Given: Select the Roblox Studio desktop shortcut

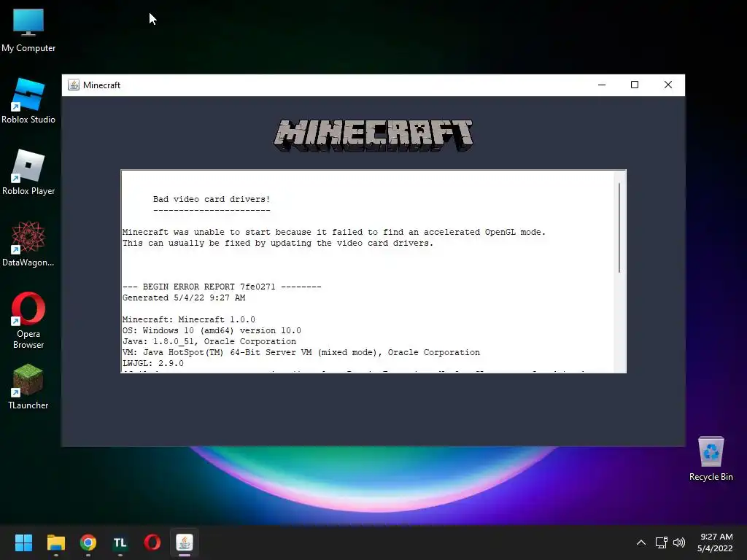Looking at the screenshot, I should (x=28, y=101).
